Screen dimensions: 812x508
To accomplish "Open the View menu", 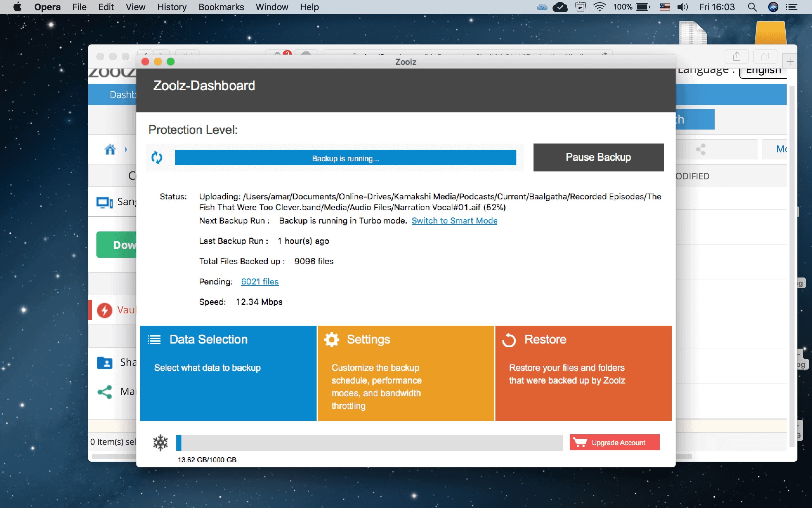I will [135, 7].
